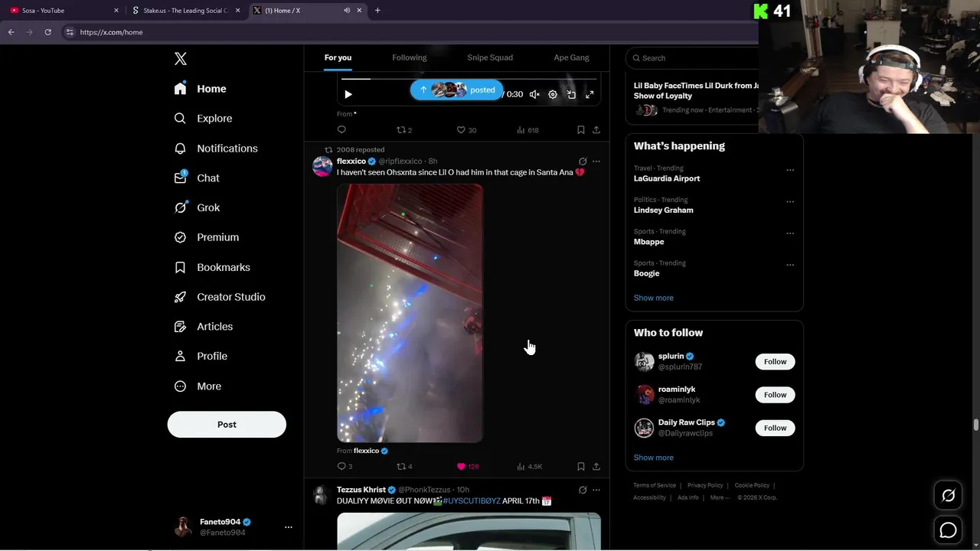The height and width of the screenshot is (551, 980).
Task: Unlike flexxico's post with 128 likes
Action: pos(467,466)
